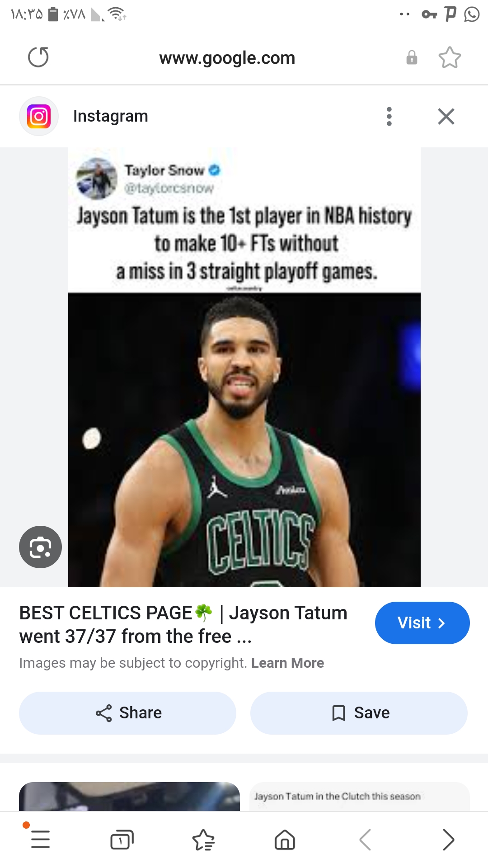Close the Instagram image preview
488x868 pixels.
tap(446, 116)
